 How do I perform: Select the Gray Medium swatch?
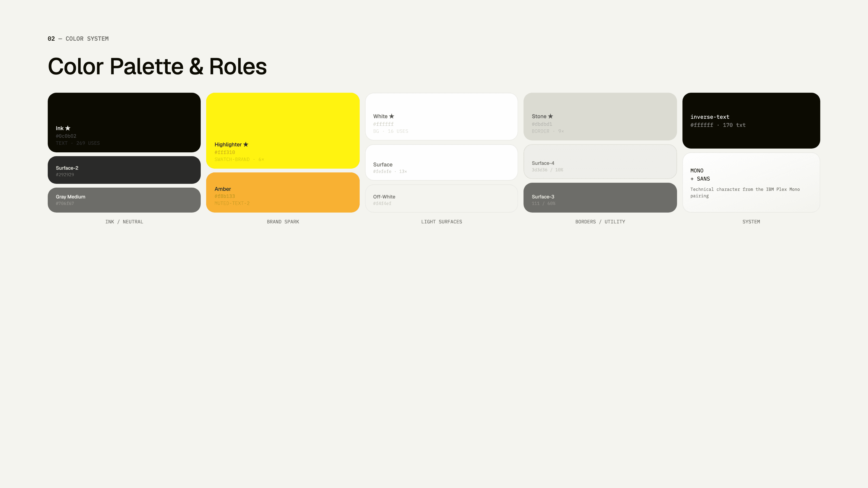point(124,200)
